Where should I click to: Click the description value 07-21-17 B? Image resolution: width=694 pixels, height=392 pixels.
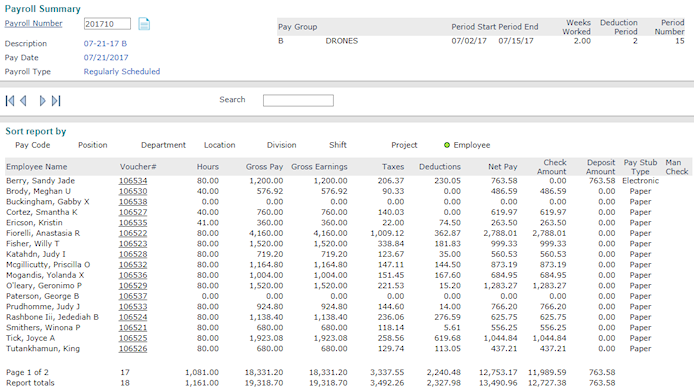coord(105,44)
